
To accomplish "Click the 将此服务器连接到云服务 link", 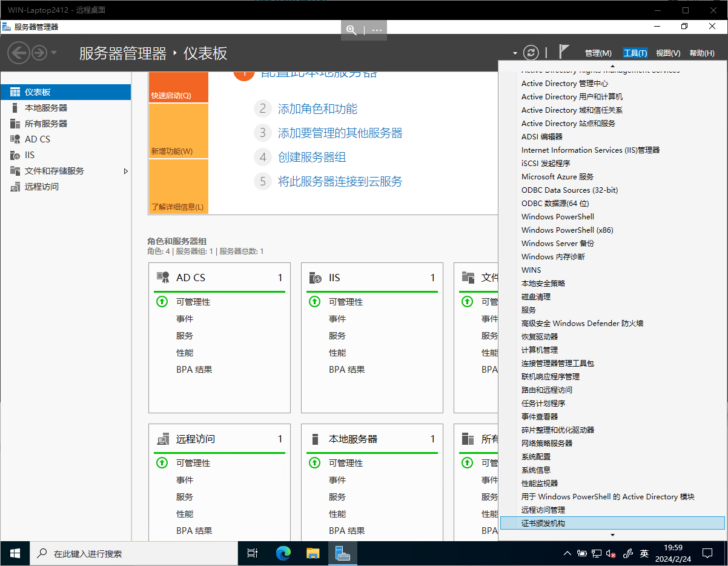I will click(340, 182).
